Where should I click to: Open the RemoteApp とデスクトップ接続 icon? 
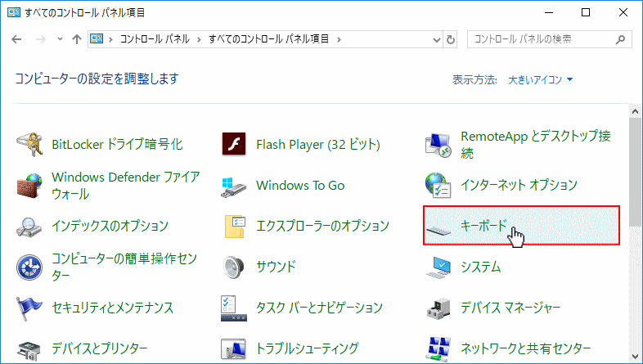click(x=438, y=144)
